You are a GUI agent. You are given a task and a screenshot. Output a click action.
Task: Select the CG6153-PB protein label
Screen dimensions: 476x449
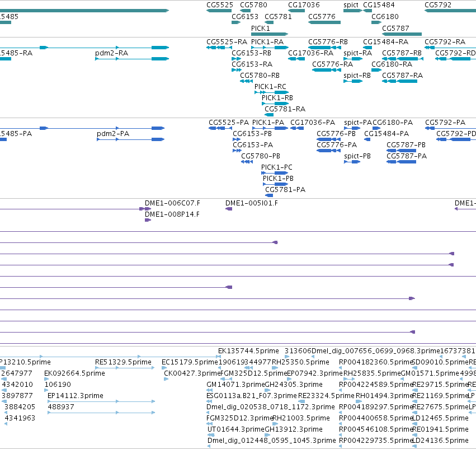coord(252,134)
